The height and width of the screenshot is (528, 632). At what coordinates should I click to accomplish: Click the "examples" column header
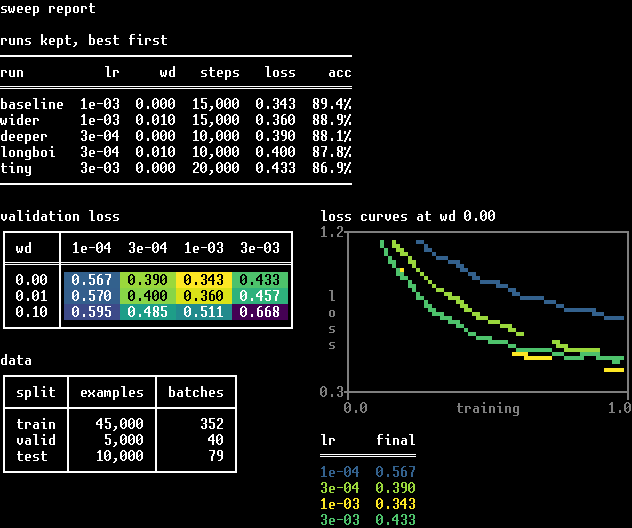coord(112,392)
